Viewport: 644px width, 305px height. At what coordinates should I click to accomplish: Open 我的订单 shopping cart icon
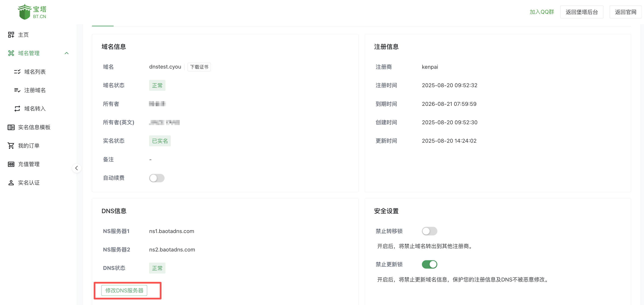click(x=11, y=145)
